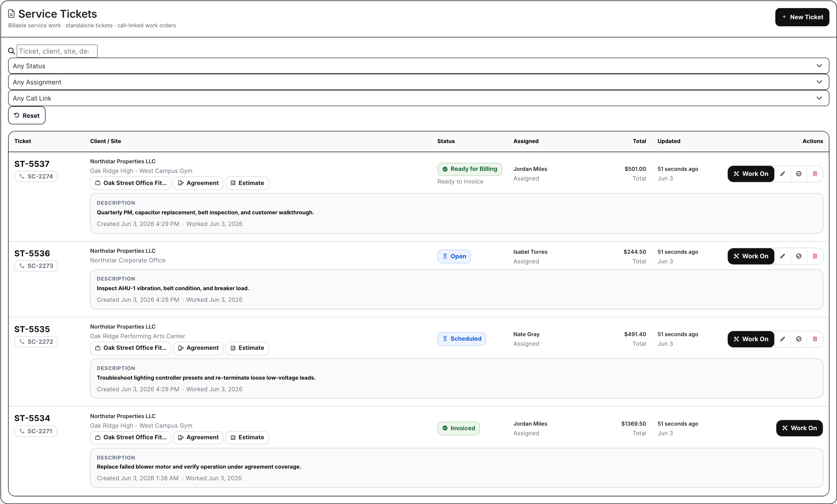Viewport: 837px width, 504px height.
Task: Click the status badge icon for ST-5535
Action: 799,339
